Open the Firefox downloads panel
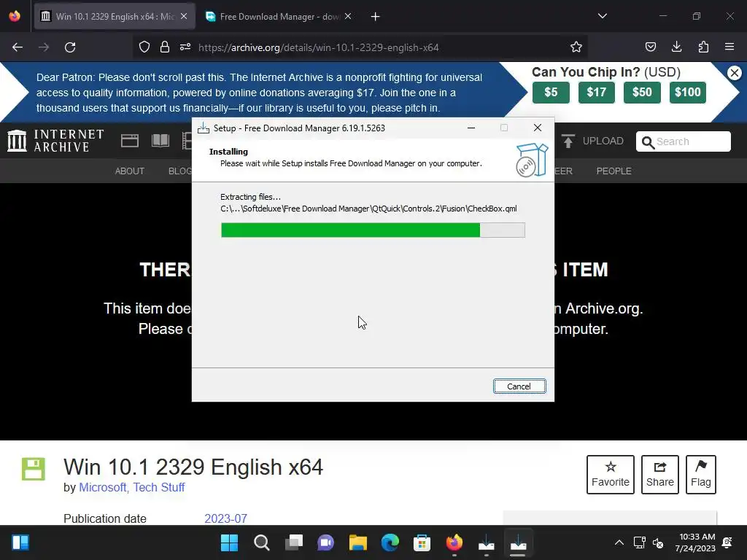 pyautogui.click(x=676, y=47)
